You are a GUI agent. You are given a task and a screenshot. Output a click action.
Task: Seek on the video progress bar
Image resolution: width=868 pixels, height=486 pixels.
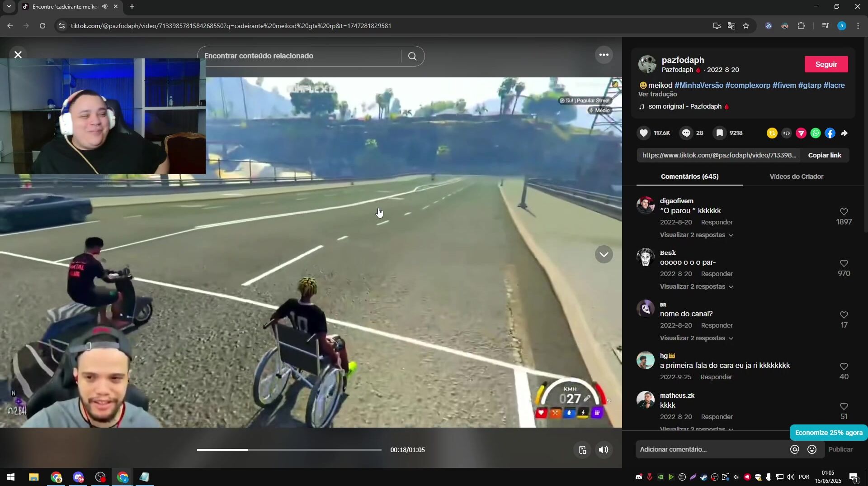point(289,450)
